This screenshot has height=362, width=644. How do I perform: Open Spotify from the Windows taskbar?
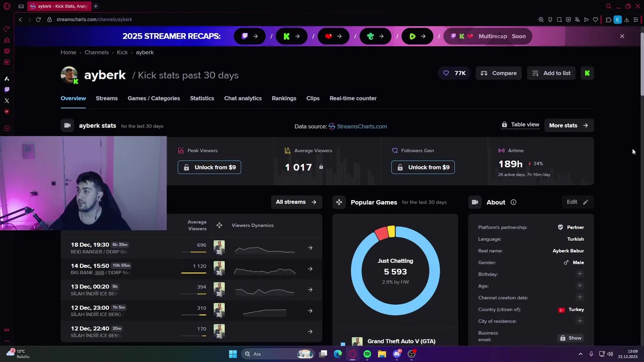(367, 354)
